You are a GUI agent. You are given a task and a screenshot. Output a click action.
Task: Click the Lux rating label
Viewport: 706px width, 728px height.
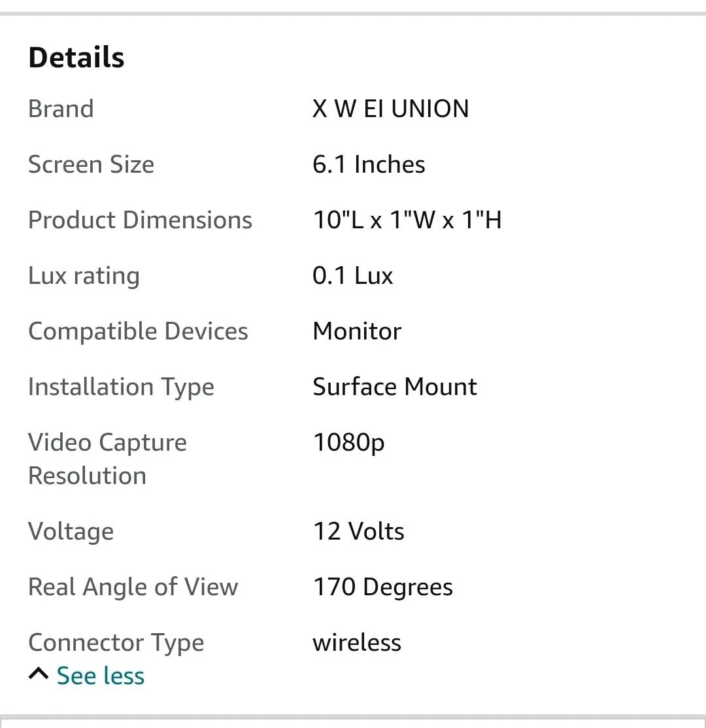[x=84, y=276]
